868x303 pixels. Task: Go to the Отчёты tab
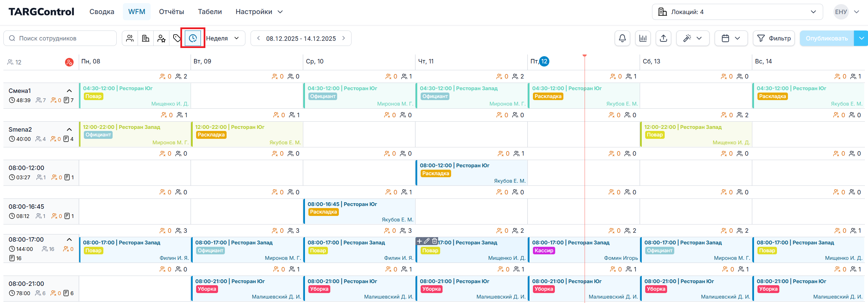171,12
